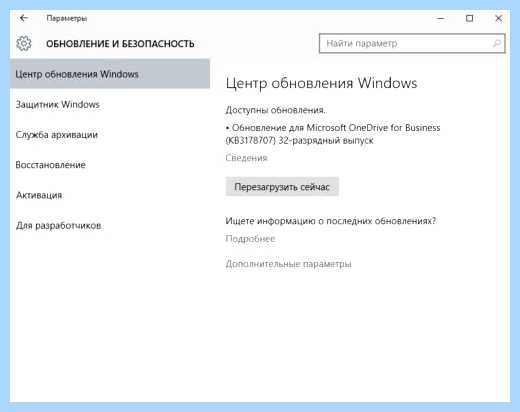The image size is (520, 412).
Task: Open 'Восстановление' section
Action: [51, 165]
